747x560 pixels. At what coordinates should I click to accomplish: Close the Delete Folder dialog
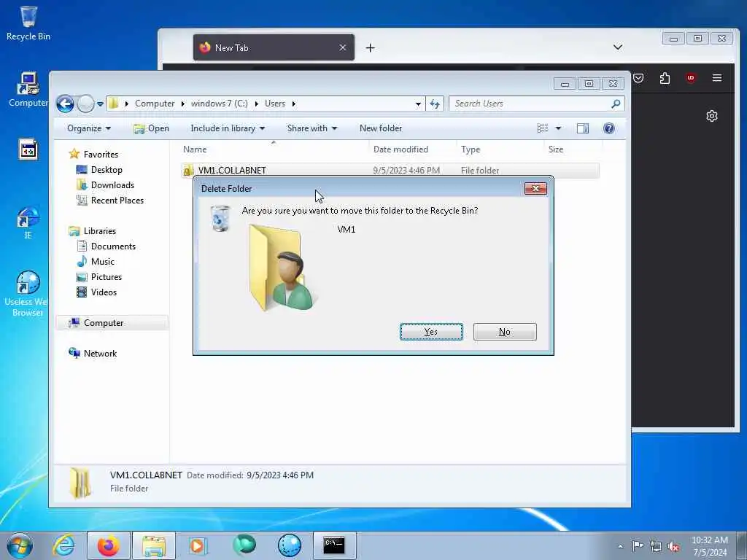tap(535, 189)
